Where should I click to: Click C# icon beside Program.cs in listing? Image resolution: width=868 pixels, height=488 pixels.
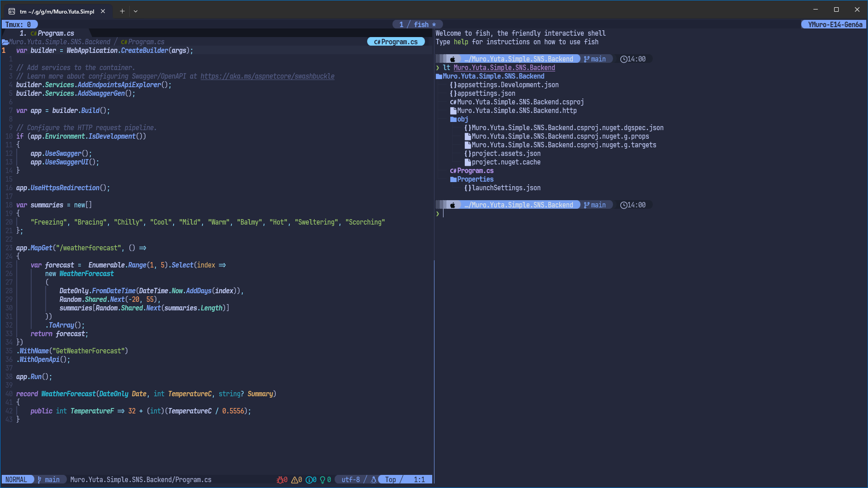point(453,171)
